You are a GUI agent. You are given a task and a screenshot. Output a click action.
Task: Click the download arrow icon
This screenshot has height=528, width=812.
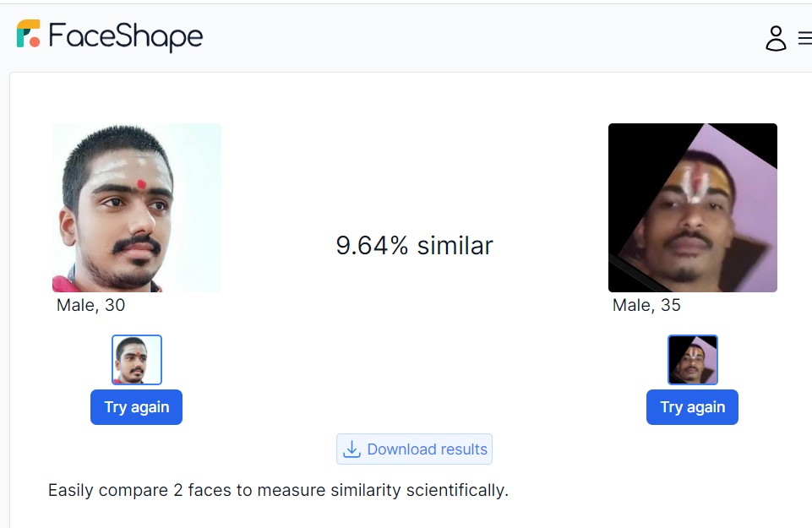(352, 449)
